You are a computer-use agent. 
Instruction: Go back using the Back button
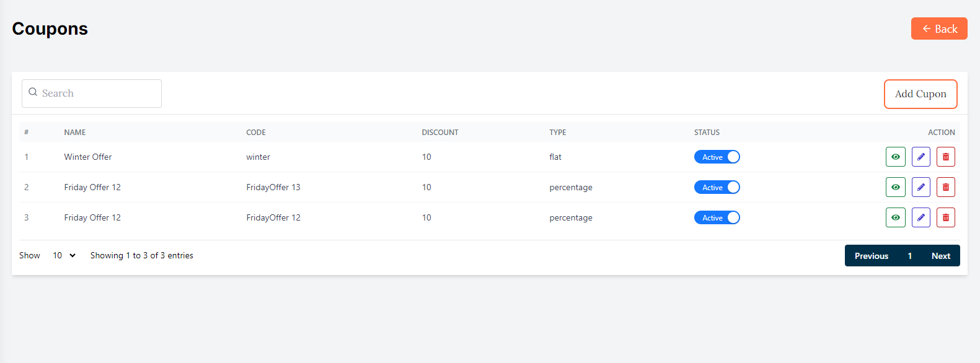938,28
